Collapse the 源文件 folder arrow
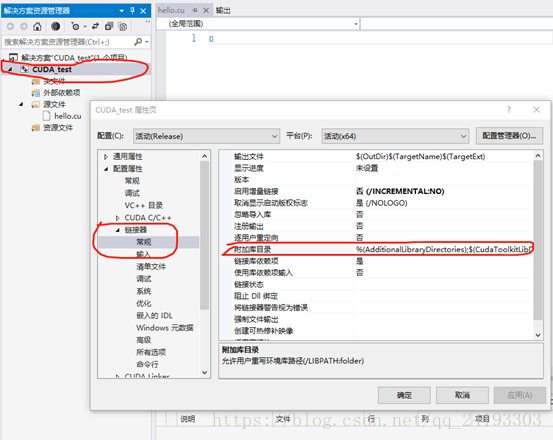Image resolution: width=553 pixels, height=440 pixels. pos(21,104)
